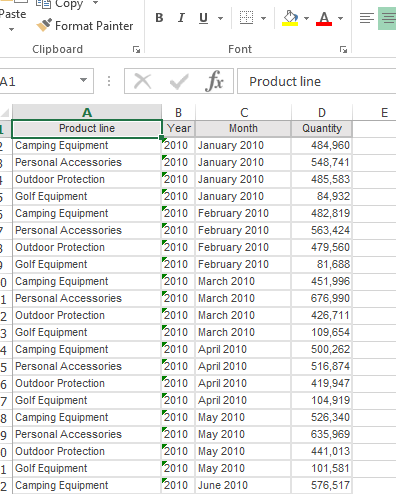Image resolution: width=396 pixels, height=494 pixels.
Task: Expand the Name Box dropdown
Action: (x=83, y=80)
